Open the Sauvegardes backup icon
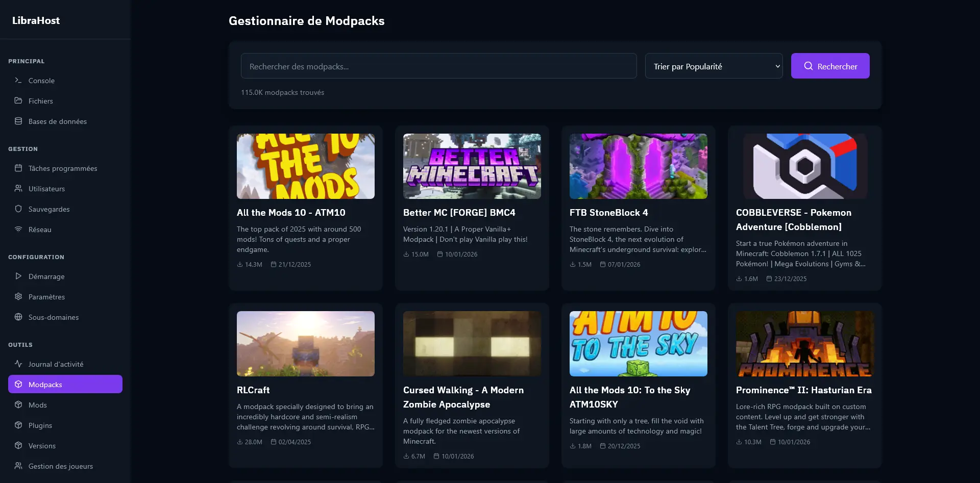 coord(17,209)
